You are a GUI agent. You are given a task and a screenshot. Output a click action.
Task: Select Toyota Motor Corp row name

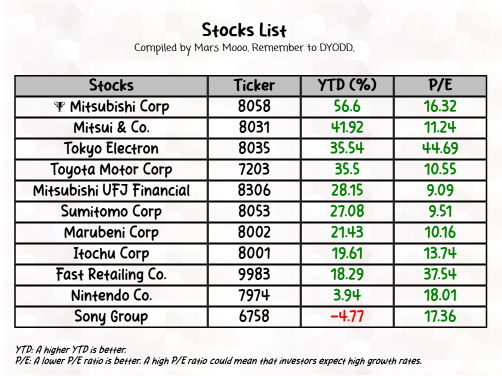111,170
